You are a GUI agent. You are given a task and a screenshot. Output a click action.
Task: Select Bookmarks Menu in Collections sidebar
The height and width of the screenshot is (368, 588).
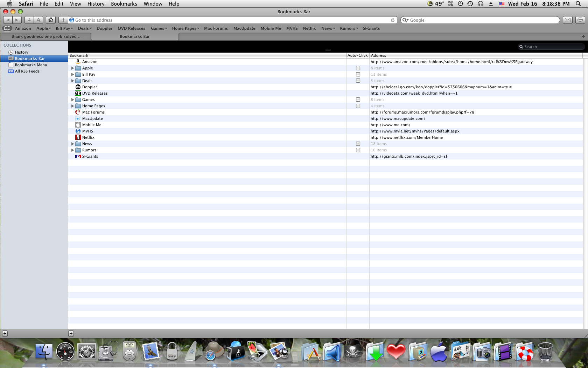[34, 65]
